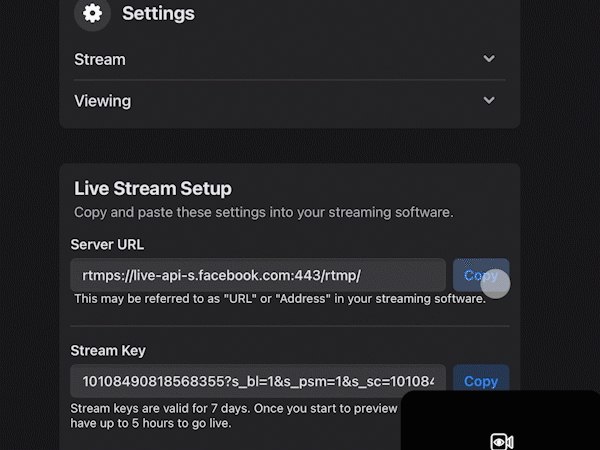Click the Live Stream Setup heading

153,188
